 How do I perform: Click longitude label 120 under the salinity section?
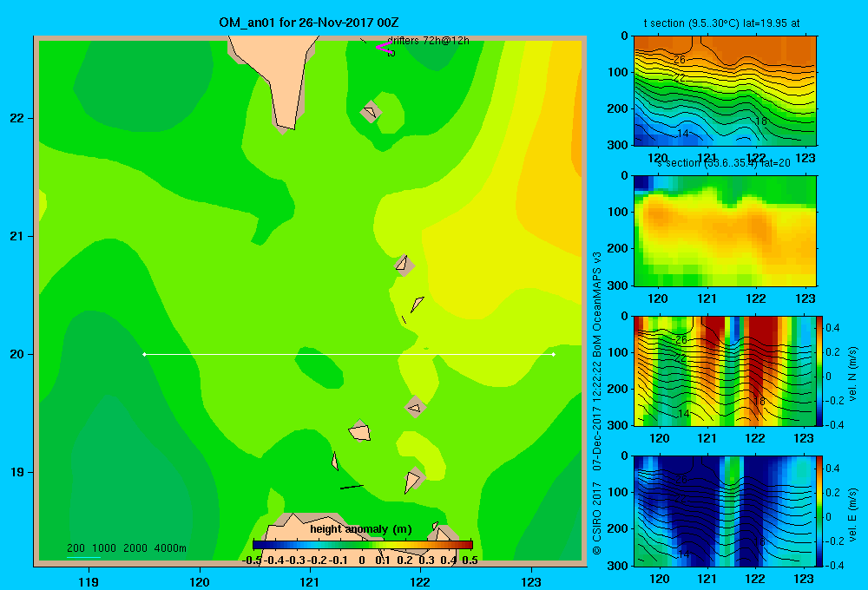pos(658,298)
